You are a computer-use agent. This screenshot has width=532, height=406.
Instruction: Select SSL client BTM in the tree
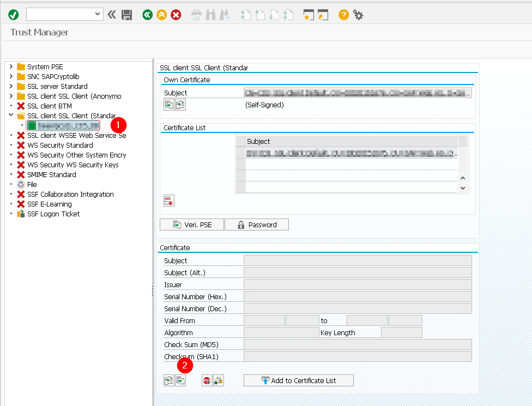point(50,106)
